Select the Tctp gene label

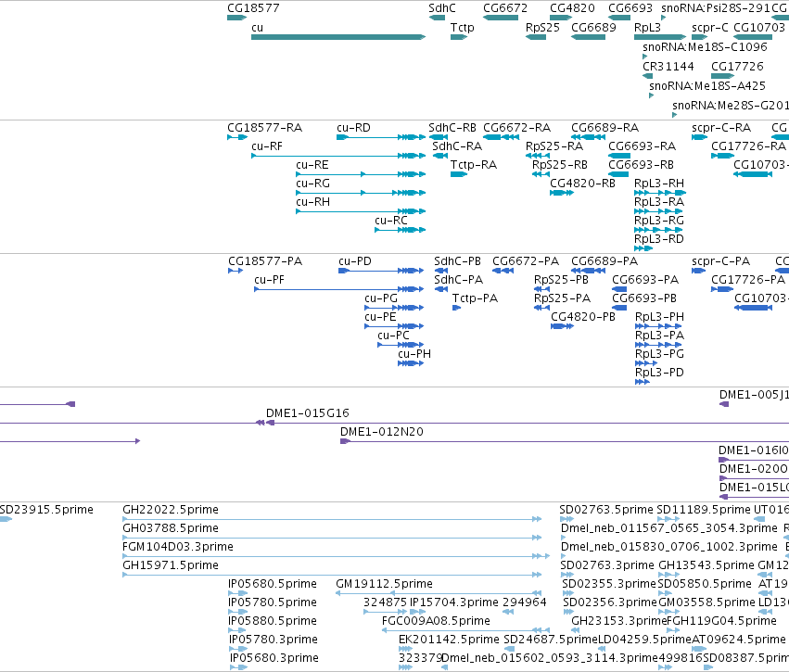(462, 28)
